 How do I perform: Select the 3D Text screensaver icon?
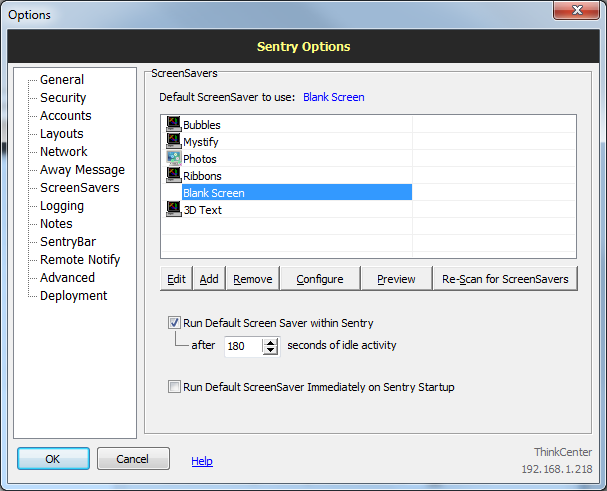pos(173,209)
